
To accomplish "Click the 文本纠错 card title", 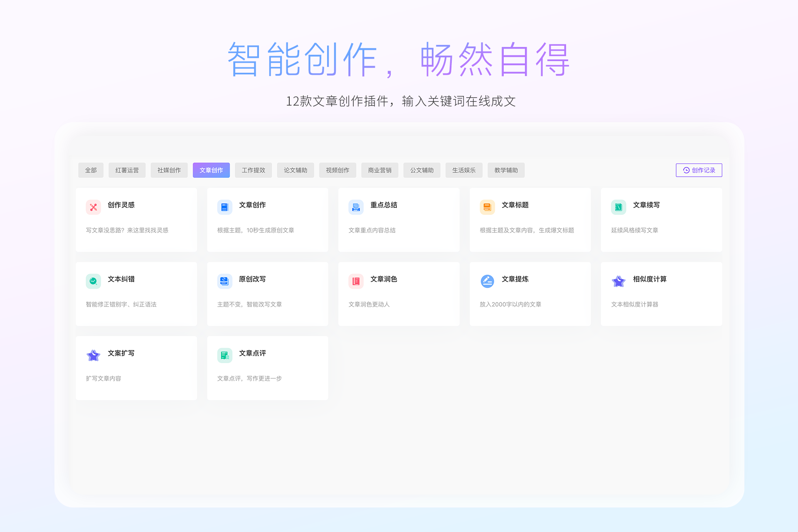I will pos(121,279).
